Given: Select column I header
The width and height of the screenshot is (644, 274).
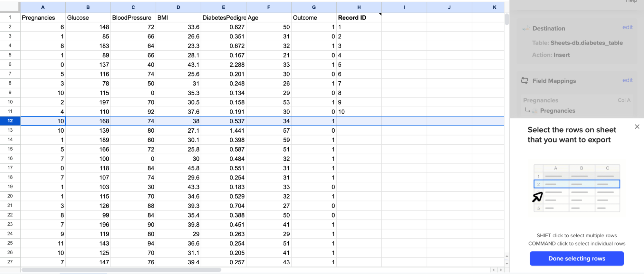Looking at the screenshot, I should click(404, 7).
